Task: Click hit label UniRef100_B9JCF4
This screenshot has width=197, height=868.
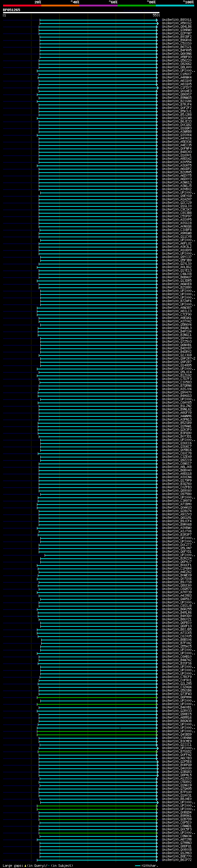Action: (176, 521)
